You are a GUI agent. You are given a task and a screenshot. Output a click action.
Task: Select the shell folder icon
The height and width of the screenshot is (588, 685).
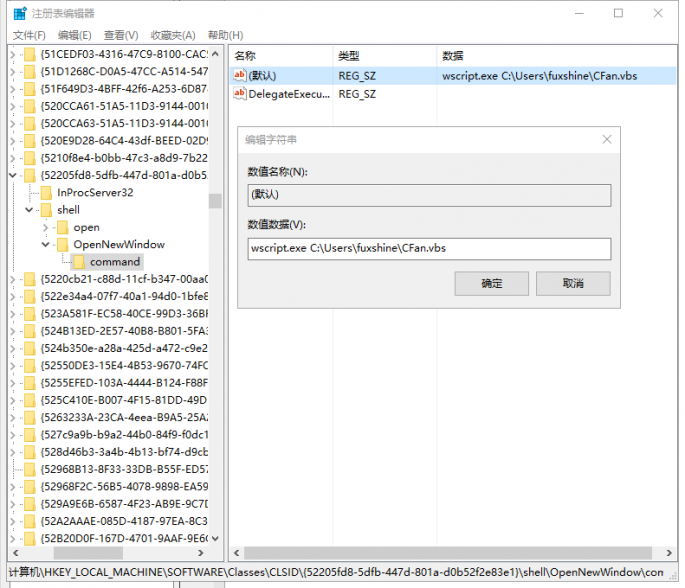point(46,210)
